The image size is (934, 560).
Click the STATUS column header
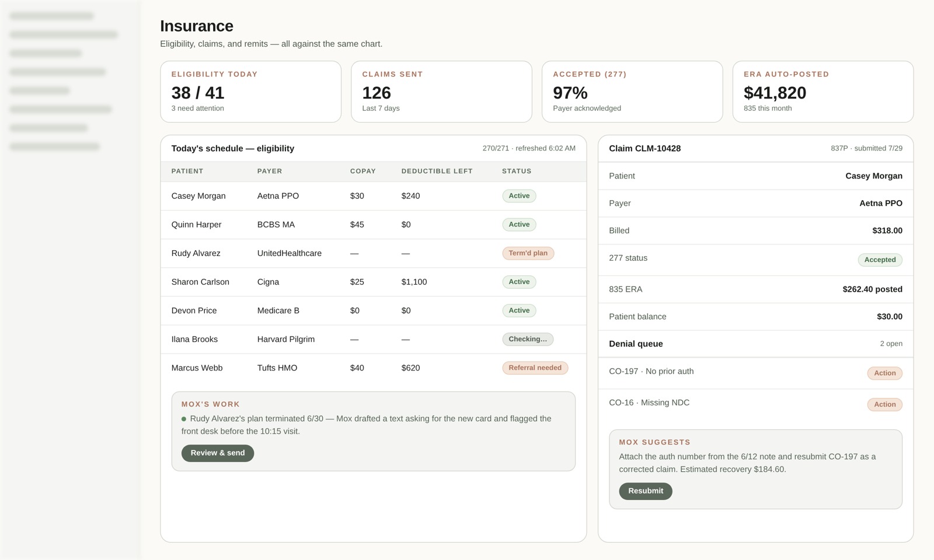pos(517,171)
